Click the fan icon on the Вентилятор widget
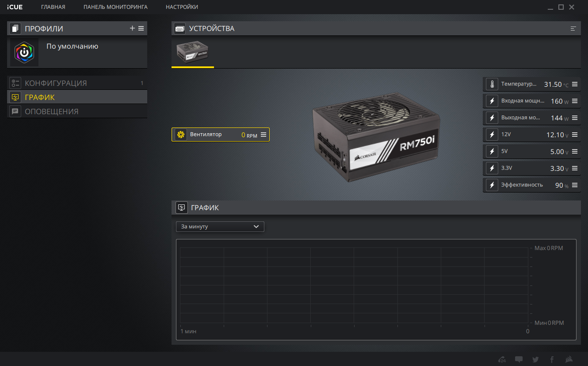 180,135
